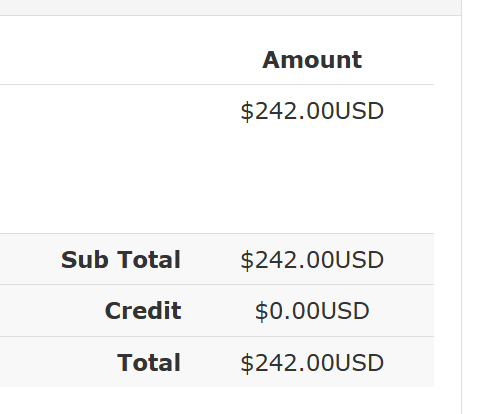Click the bold Total label
The image size is (480, 414).
149,362
